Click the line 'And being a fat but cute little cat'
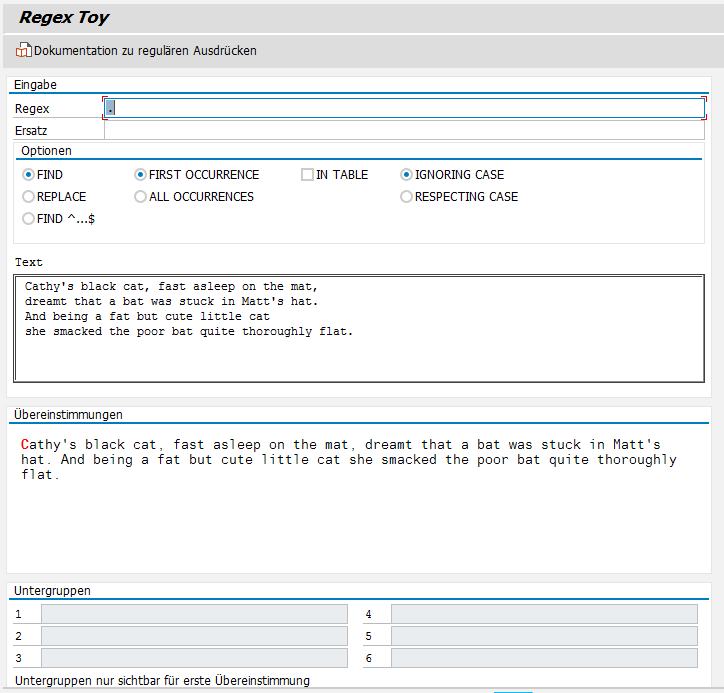This screenshot has width=724, height=693. (x=147, y=316)
